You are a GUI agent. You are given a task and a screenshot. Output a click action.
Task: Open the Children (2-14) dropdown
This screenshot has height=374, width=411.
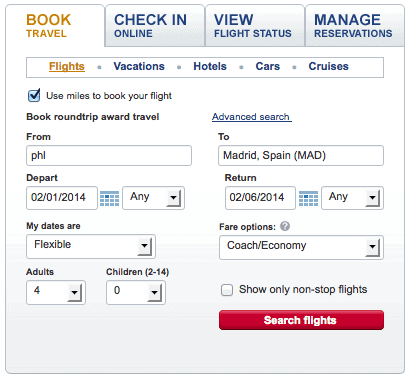coord(136,292)
